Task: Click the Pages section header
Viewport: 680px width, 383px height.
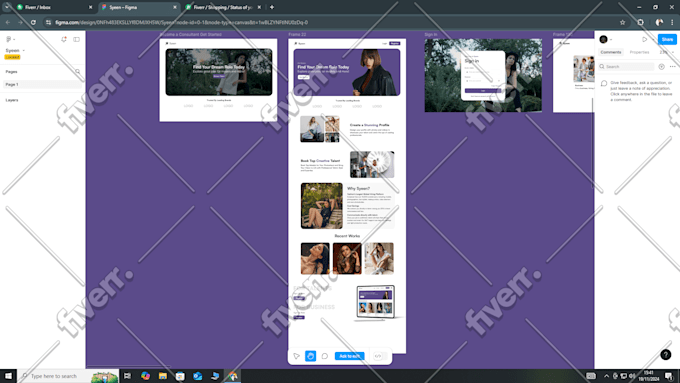Action: [x=11, y=72]
